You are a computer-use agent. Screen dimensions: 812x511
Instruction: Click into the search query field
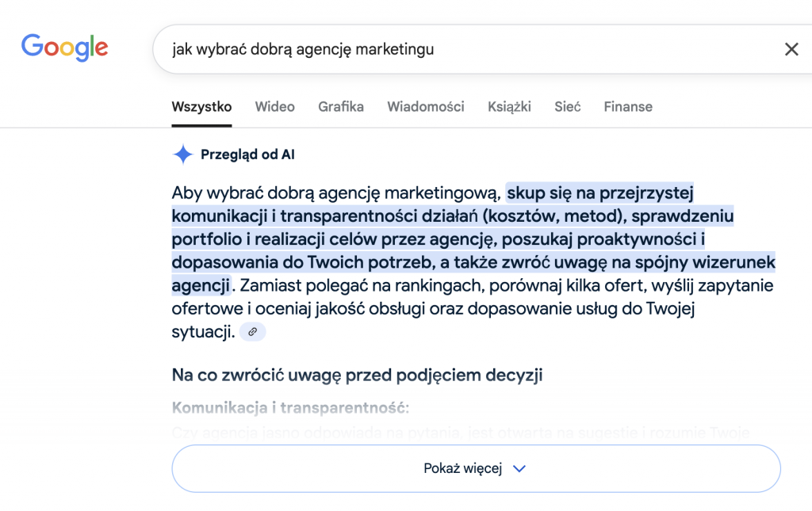click(466, 49)
